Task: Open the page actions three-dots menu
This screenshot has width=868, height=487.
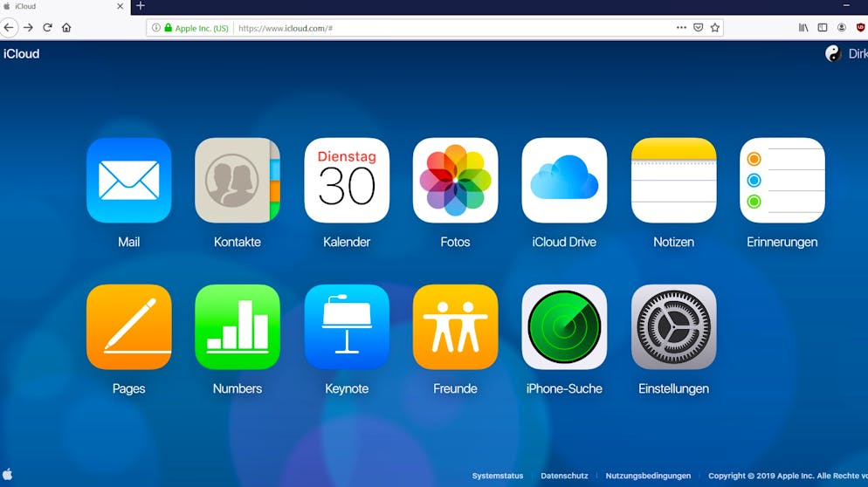Action: (681, 28)
